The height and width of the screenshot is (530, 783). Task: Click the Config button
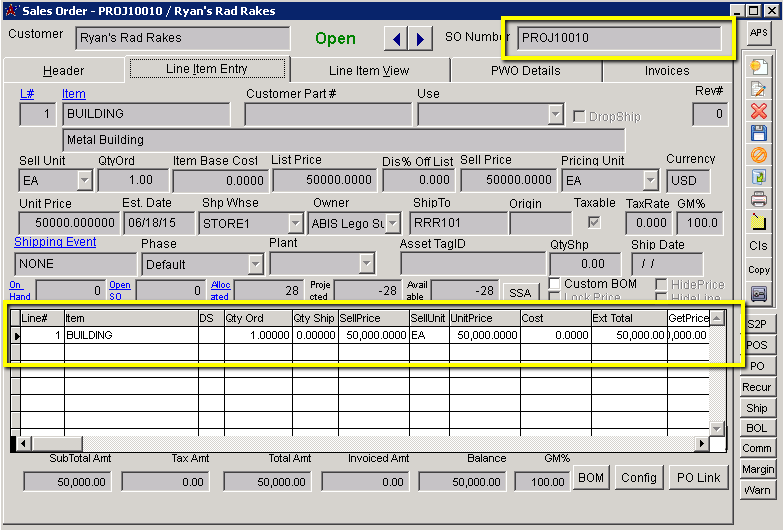point(639,478)
